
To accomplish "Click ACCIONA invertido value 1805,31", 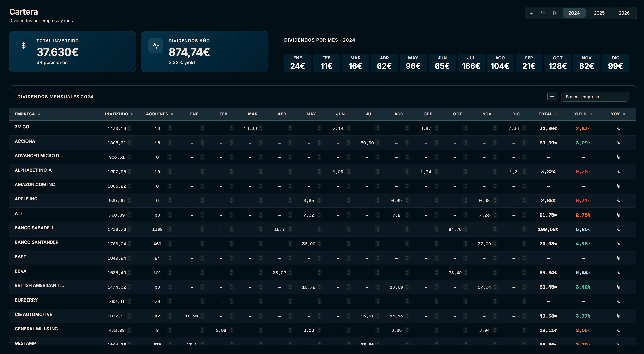I will [116, 143].
